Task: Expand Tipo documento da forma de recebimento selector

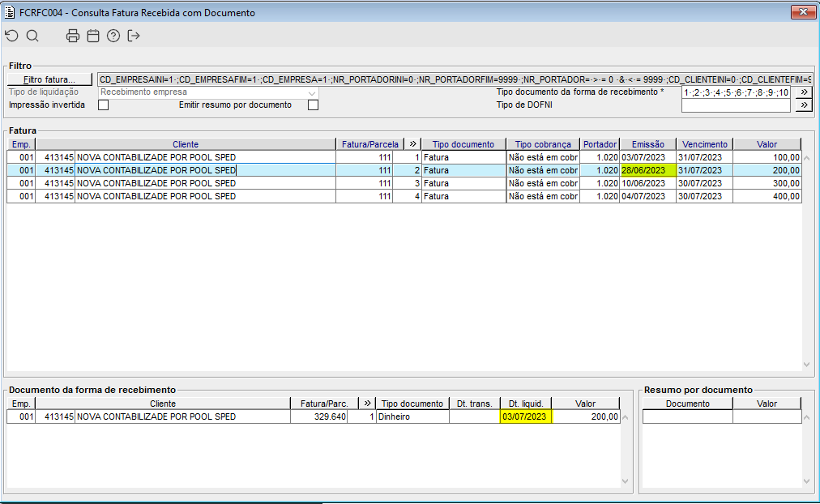Action: pos(804,92)
